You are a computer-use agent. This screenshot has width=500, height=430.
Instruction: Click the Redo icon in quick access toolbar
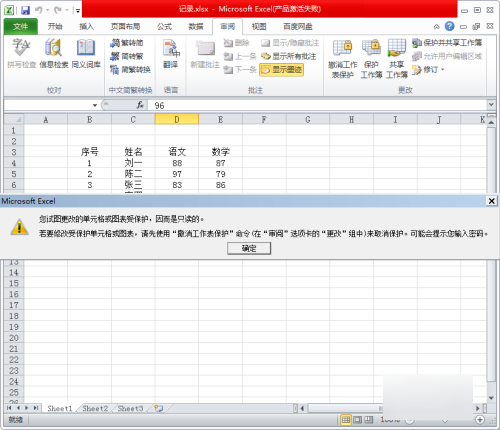click(58, 10)
